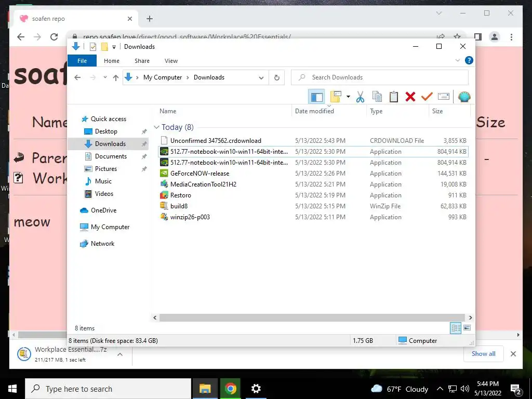Show hidden system tray icons

point(440,389)
